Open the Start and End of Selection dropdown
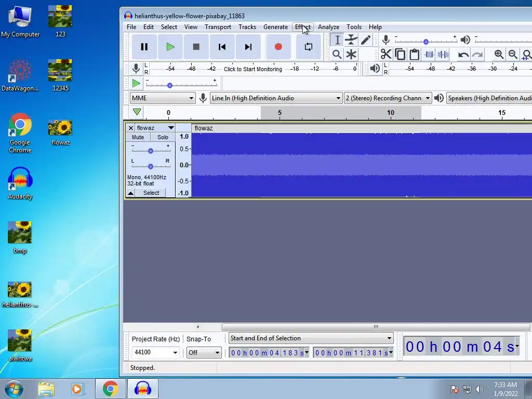The image size is (532, 399). click(x=311, y=338)
